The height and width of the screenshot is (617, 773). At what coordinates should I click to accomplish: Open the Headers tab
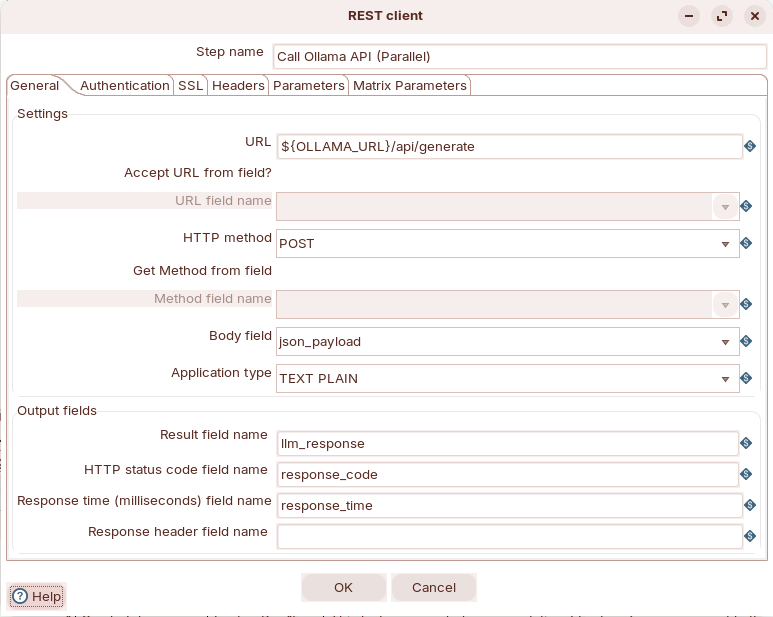coord(238,86)
